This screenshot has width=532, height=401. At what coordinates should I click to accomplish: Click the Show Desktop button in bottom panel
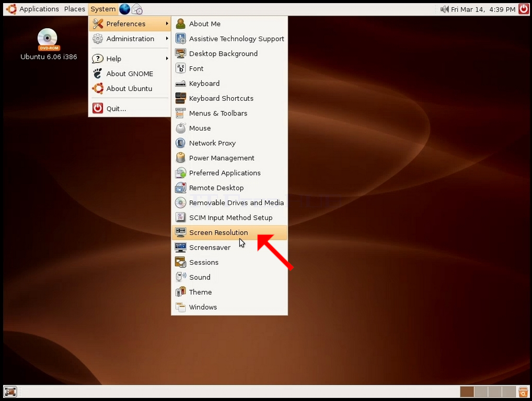(10, 392)
